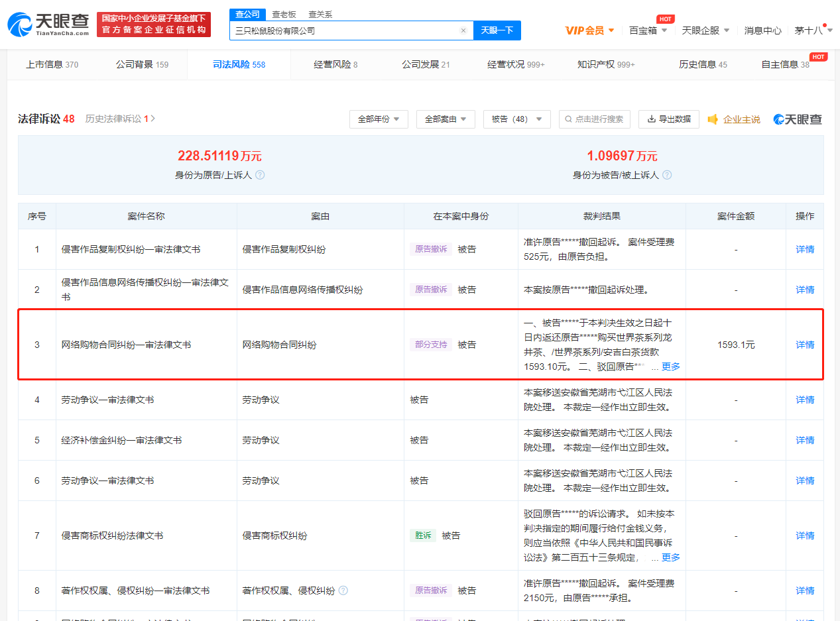840x621 pixels.
Task: Click case name 经济补偿金纠纷一审法律文书
Action: (121, 440)
